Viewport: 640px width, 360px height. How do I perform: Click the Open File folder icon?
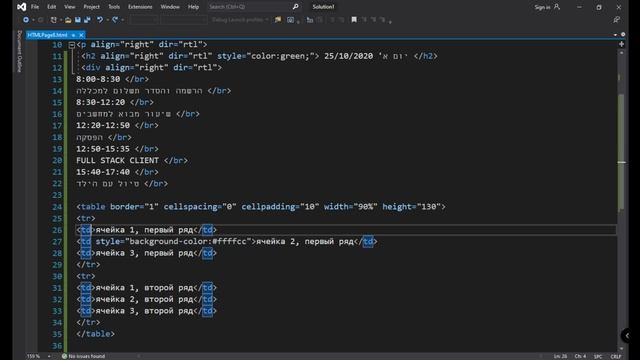coord(68,20)
